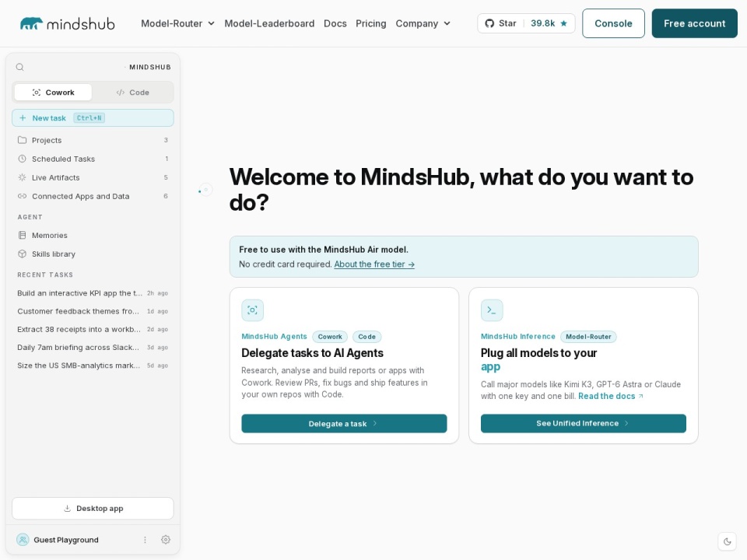Open Skills library under Agent
The image size is (747, 560).
coord(93,254)
